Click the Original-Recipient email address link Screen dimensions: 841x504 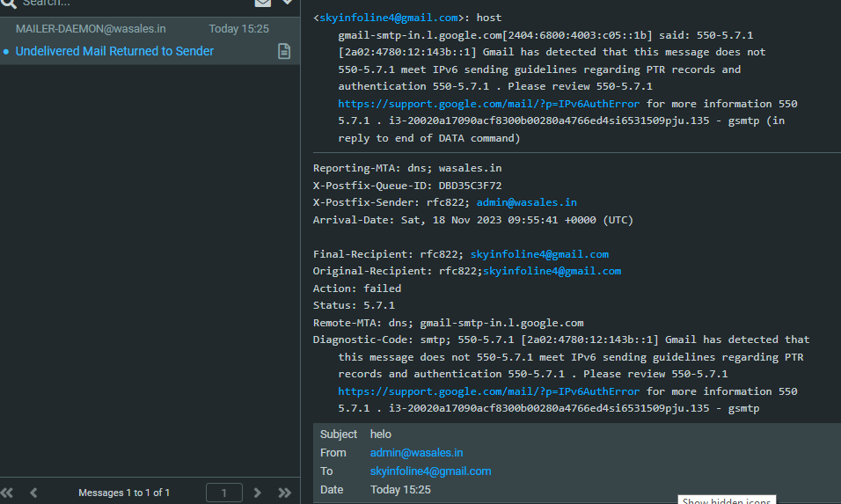coord(552,271)
